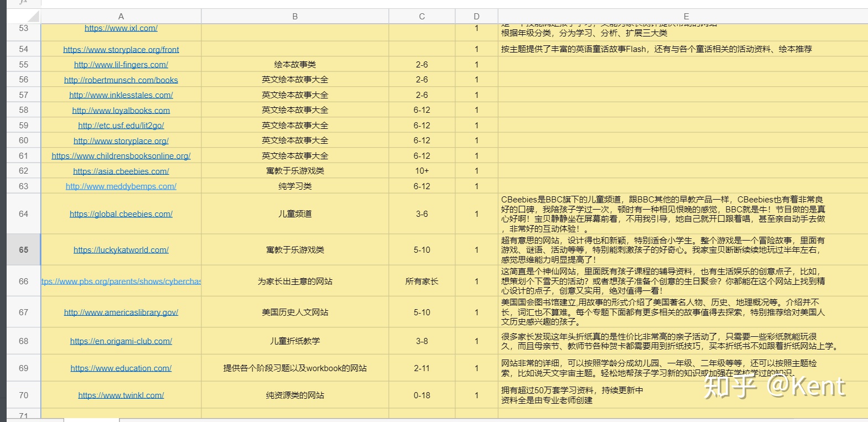
Task: Open the lil-fingers.com link
Action: point(121,65)
